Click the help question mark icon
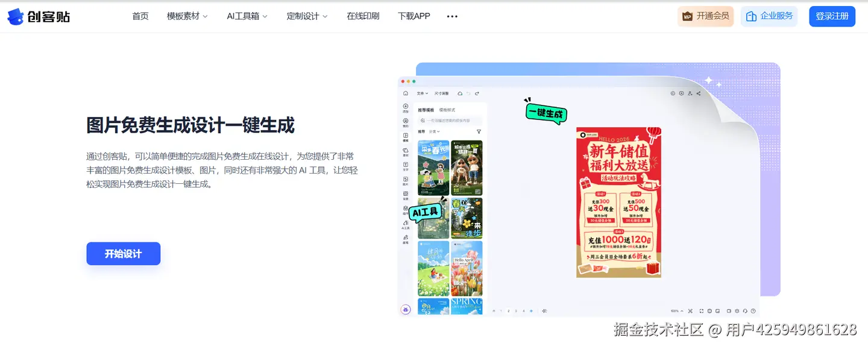 753,311
